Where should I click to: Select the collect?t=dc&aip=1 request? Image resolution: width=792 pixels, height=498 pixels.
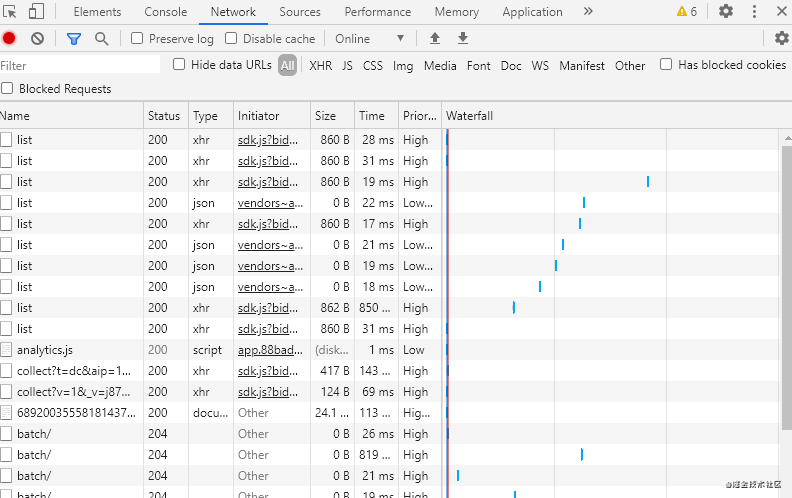point(74,371)
